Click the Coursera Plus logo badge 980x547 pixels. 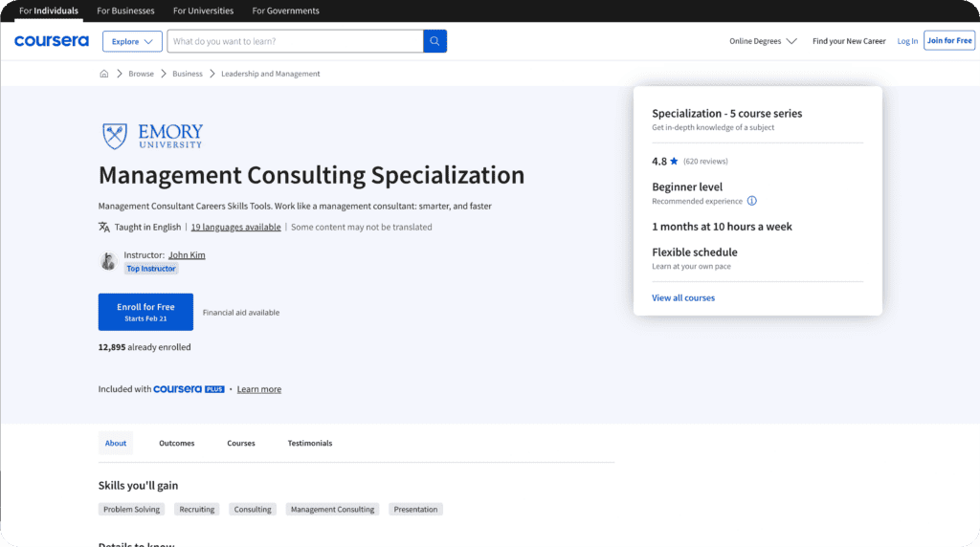[189, 389]
